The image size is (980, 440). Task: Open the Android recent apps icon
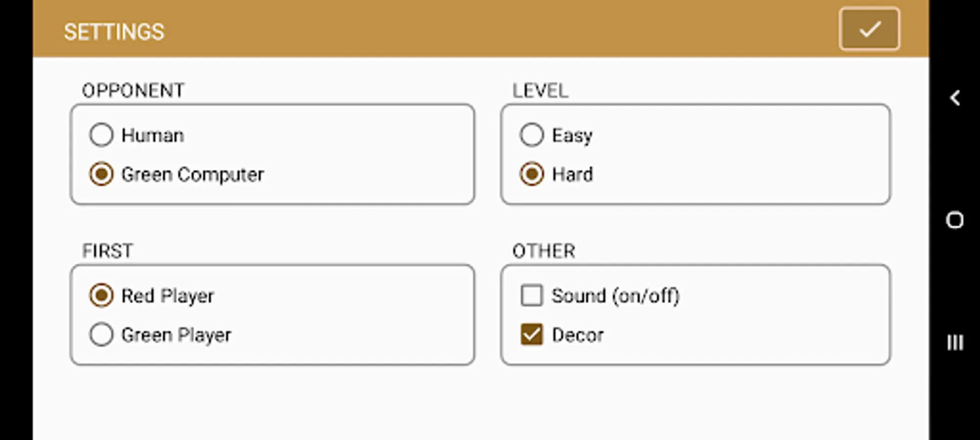coord(955,342)
